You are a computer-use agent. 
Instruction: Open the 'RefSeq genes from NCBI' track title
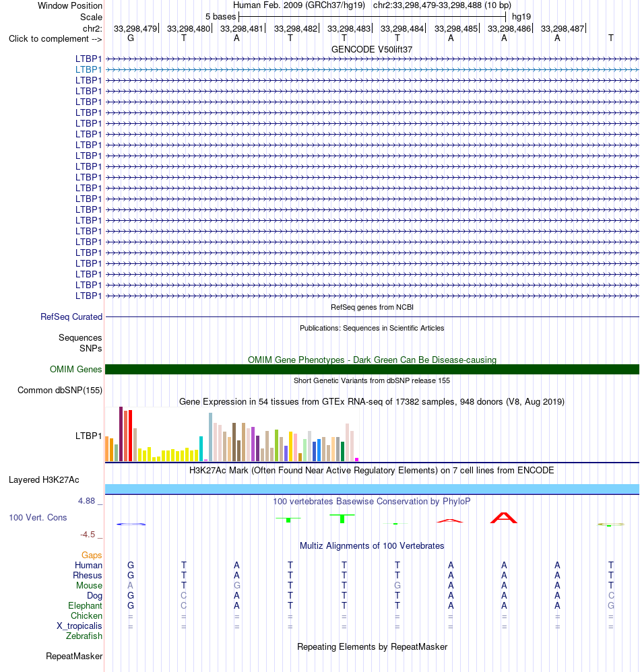[372, 307]
